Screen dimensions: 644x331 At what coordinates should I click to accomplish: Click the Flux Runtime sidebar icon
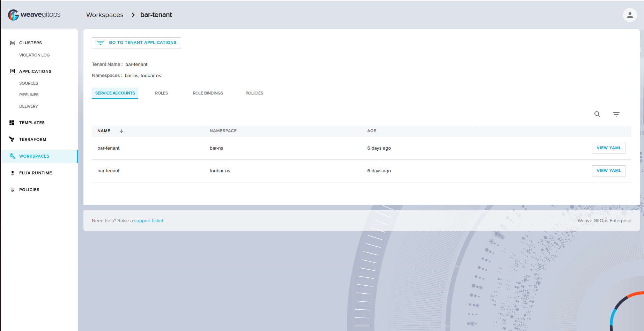[13, 173]
